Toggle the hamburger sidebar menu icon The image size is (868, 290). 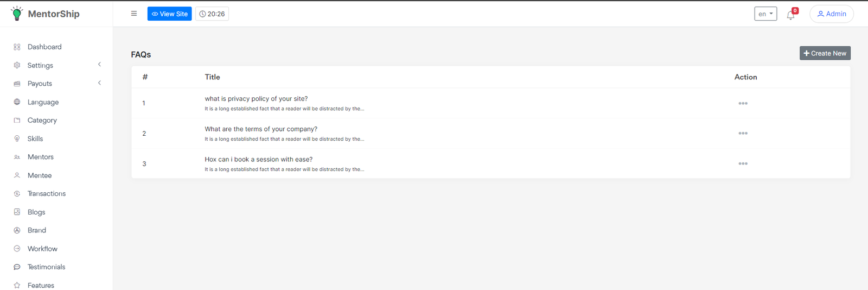tap(134, 14)
